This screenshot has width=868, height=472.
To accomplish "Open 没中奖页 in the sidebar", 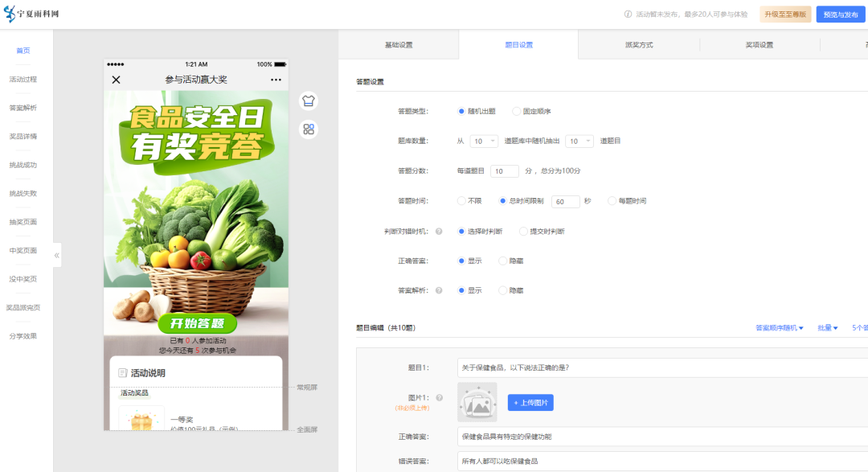I will point(23,279).
